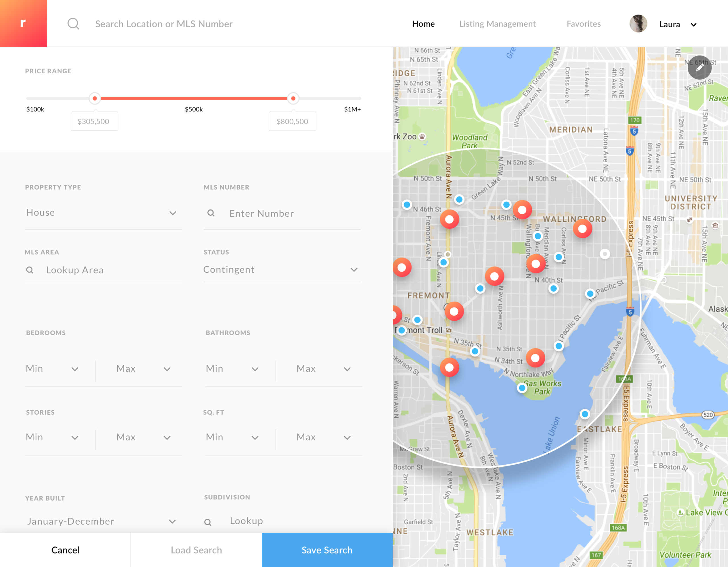Click the maximum price slider handle

click(293, 98)
